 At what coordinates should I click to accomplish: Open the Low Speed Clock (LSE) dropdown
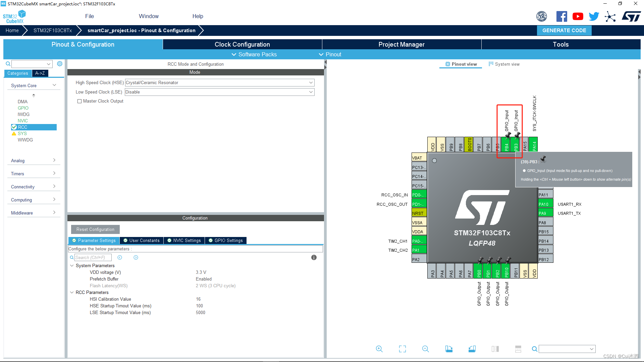coord(220,92)
